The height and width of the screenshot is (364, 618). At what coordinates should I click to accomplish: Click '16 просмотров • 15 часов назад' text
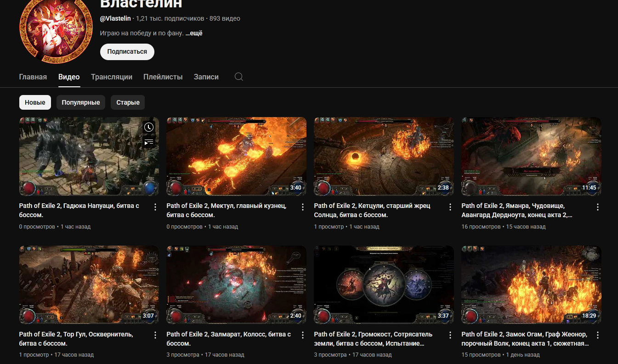point(504,227)
